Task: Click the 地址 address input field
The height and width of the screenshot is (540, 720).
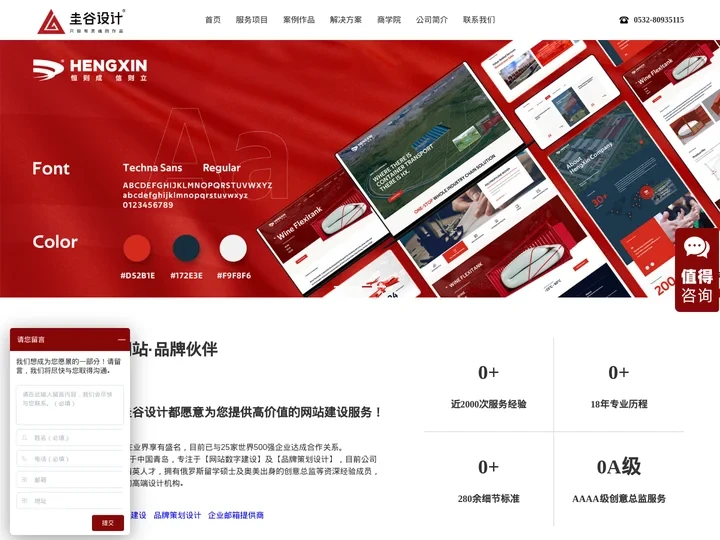Action: pos(70,501)
